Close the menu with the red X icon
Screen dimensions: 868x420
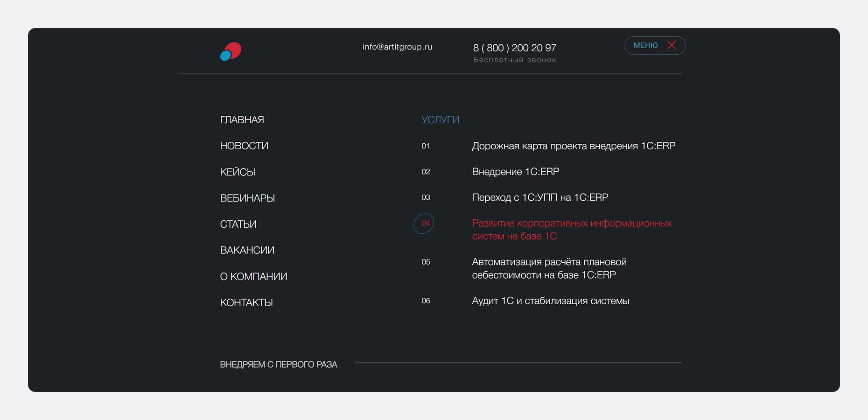(x=672, y=45)
